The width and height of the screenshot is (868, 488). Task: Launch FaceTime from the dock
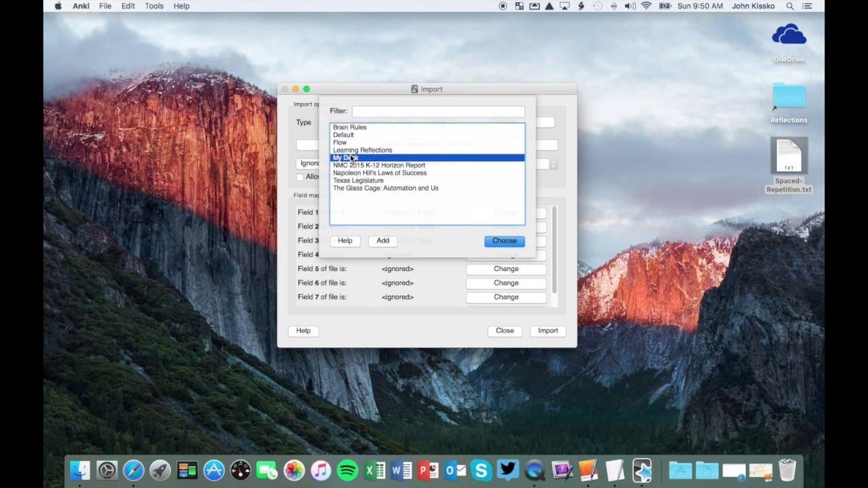267,470
